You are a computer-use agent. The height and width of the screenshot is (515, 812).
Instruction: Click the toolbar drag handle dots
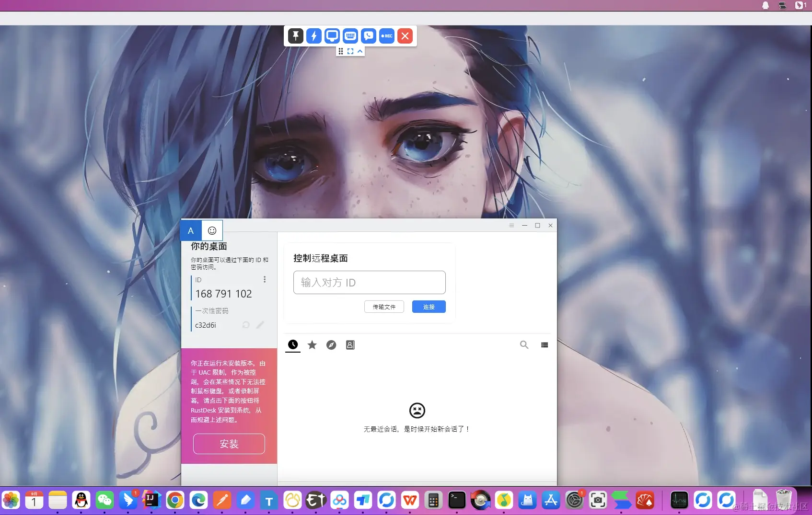[341, 51]
